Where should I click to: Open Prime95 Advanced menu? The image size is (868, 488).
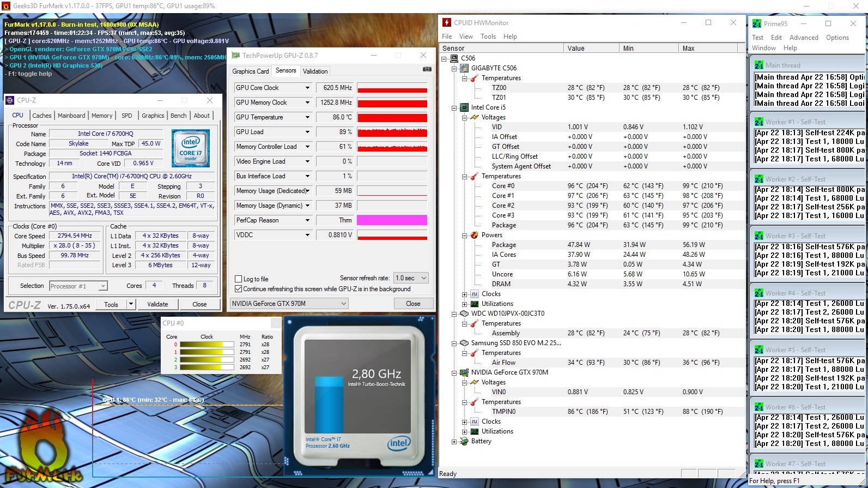804,38
